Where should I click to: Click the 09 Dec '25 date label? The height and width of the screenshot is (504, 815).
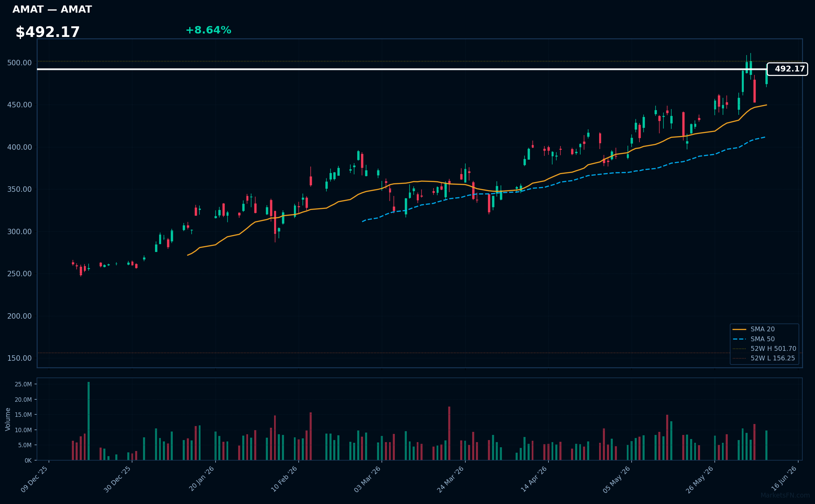tap(34, 479)
